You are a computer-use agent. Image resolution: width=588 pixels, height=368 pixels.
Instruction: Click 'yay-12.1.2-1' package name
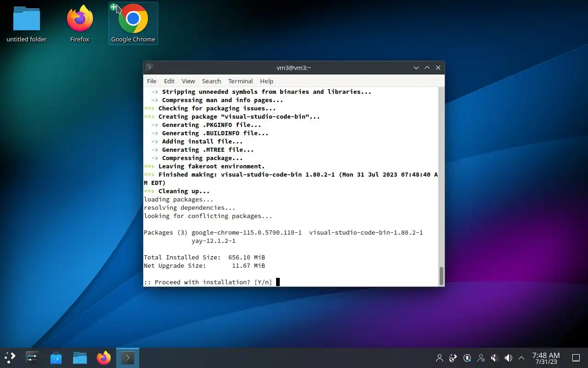[214, 241]
